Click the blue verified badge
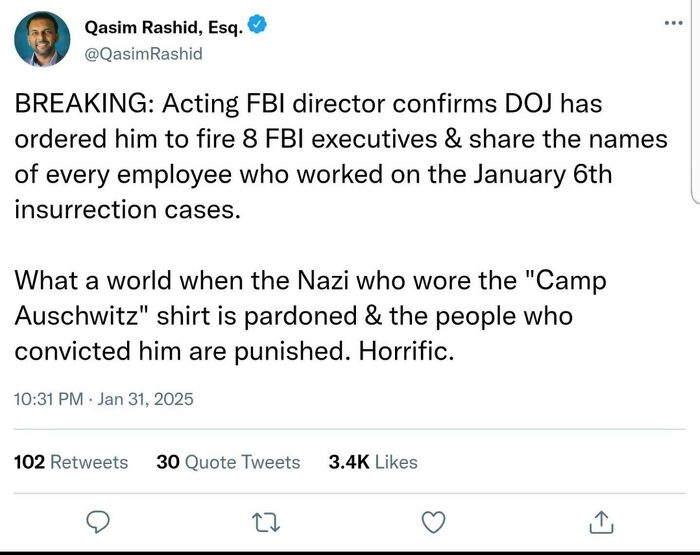700x555 pixels. [256, 28]
